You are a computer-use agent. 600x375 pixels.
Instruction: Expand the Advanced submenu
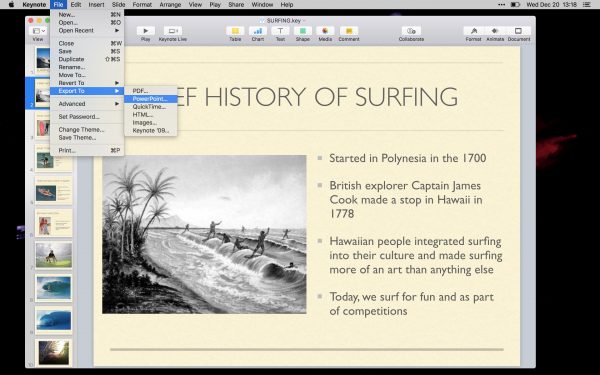(87, 104)
